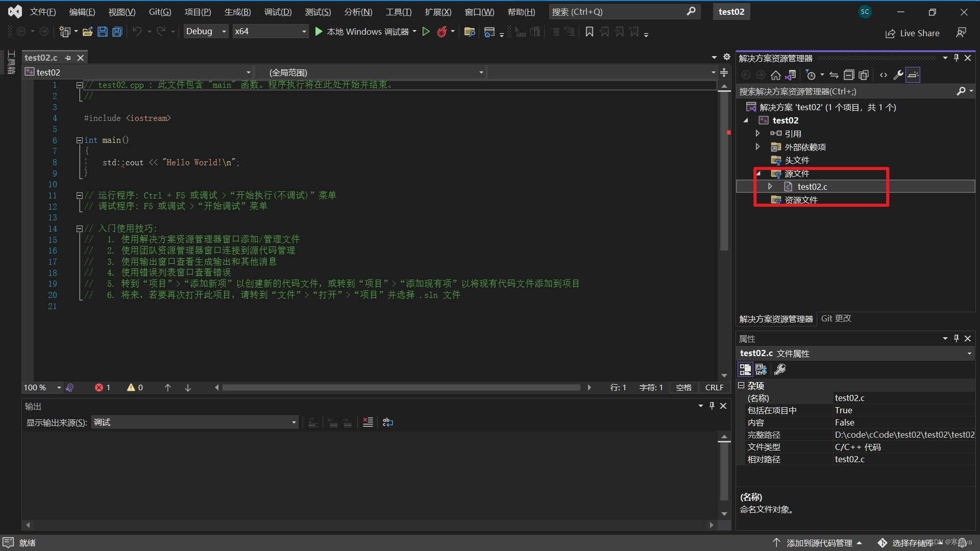The height and width of the screenshot is (551, 980).
Task: Toggle auto-hide pin on Solution Explorer panel
Action: 956,58
